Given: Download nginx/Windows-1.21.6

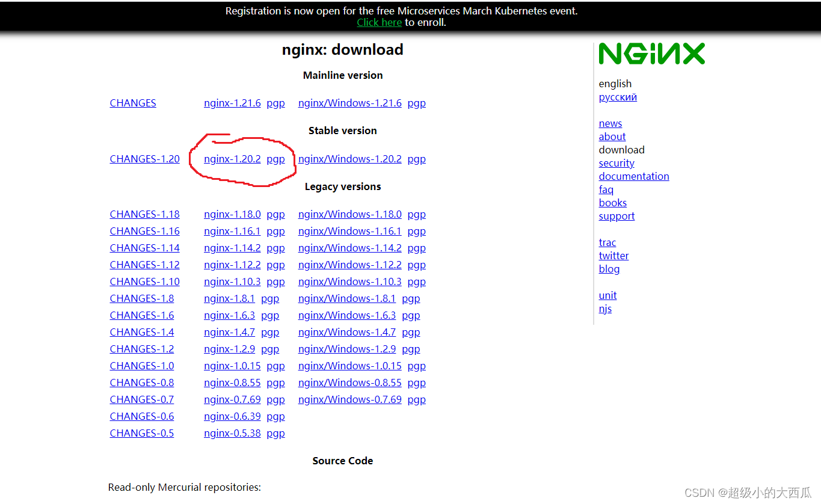Looking at the screenshot, I should point(350,103).
